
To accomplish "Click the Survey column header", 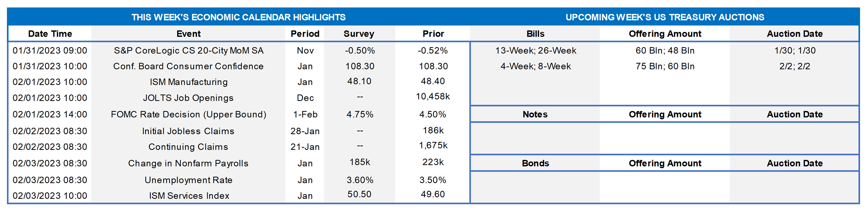I will point(359,34).
